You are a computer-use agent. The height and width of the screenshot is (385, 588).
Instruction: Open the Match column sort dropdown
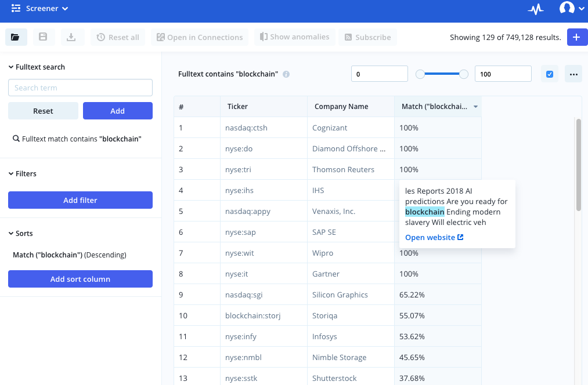[475, 106]
